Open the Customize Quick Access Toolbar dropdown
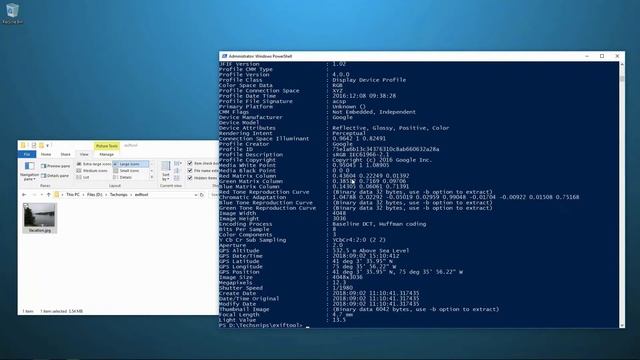 (x=48, y=146)
